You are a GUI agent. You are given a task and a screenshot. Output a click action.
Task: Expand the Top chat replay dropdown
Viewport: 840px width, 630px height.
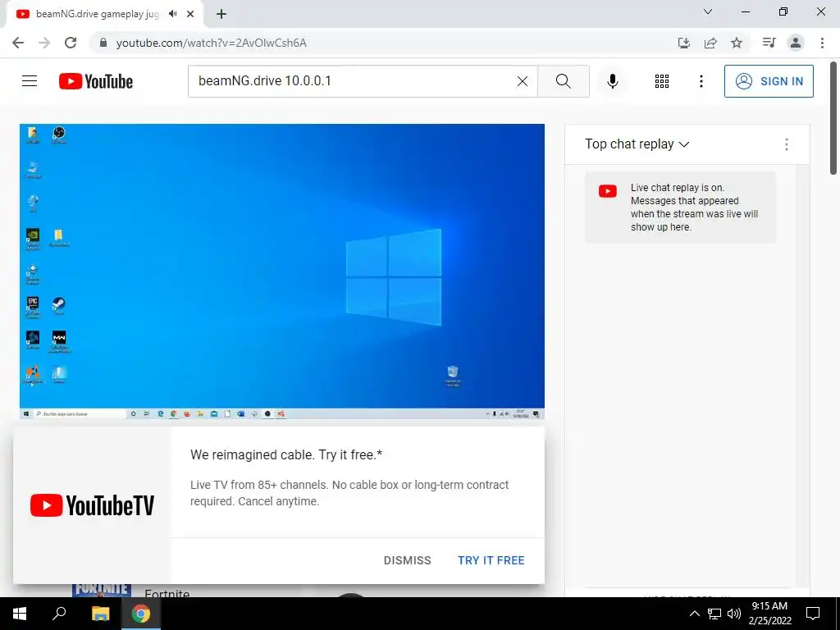[x=637, y=144]
